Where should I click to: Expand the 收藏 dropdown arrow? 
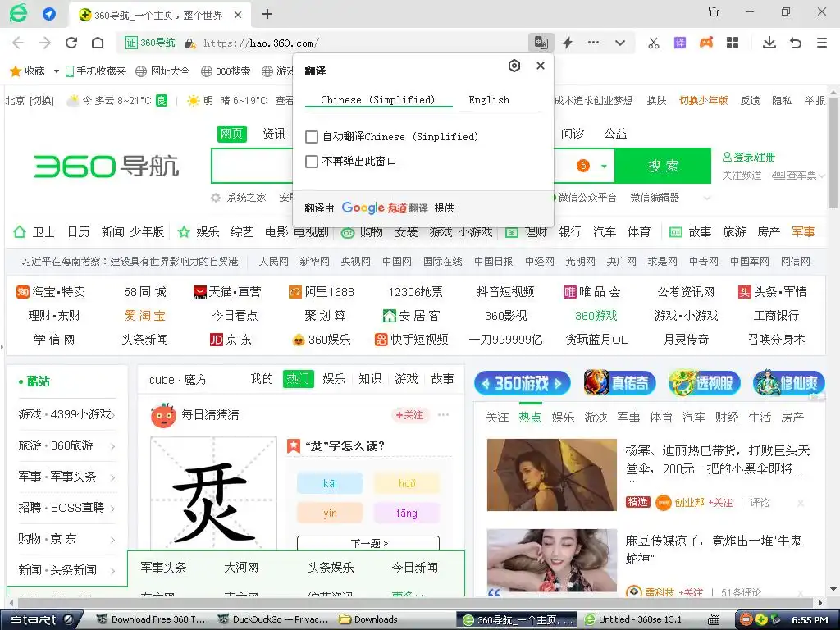[x=57, y=71]
